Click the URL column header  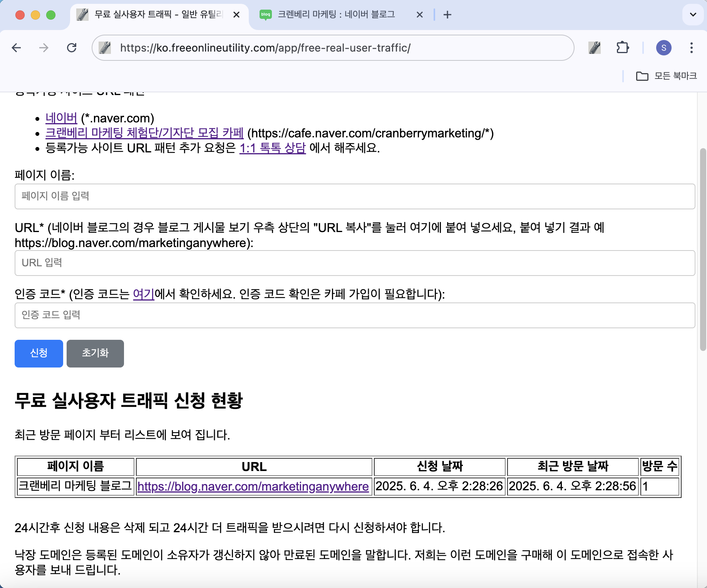tap(254, 466)
